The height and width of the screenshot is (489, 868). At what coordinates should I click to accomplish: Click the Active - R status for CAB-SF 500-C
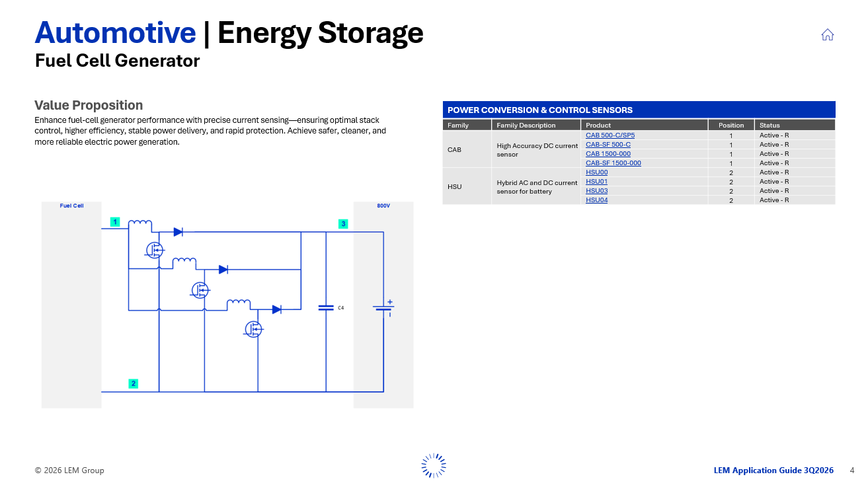click(774, 145)
